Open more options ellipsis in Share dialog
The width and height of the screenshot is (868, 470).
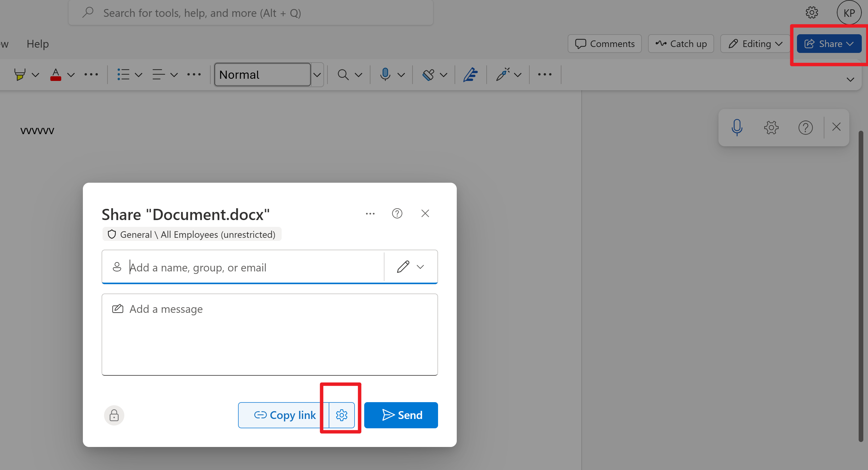click(x=370, y=214)
